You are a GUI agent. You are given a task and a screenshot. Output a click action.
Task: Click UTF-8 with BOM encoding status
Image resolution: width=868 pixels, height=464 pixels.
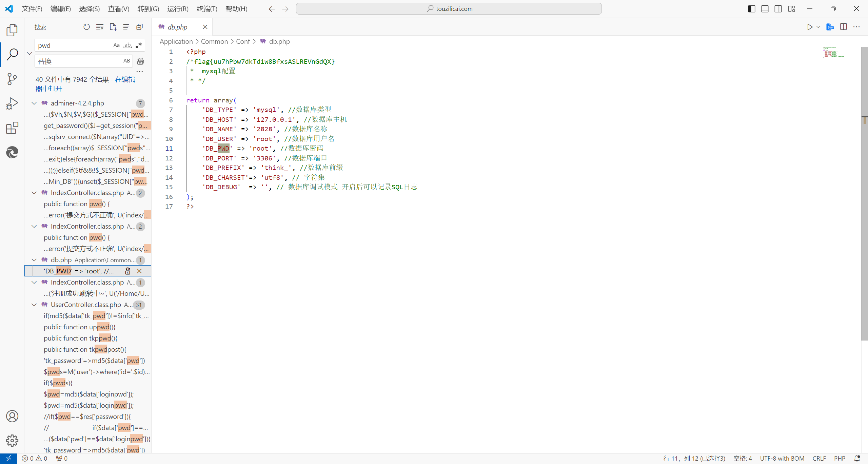coord(782,458)
